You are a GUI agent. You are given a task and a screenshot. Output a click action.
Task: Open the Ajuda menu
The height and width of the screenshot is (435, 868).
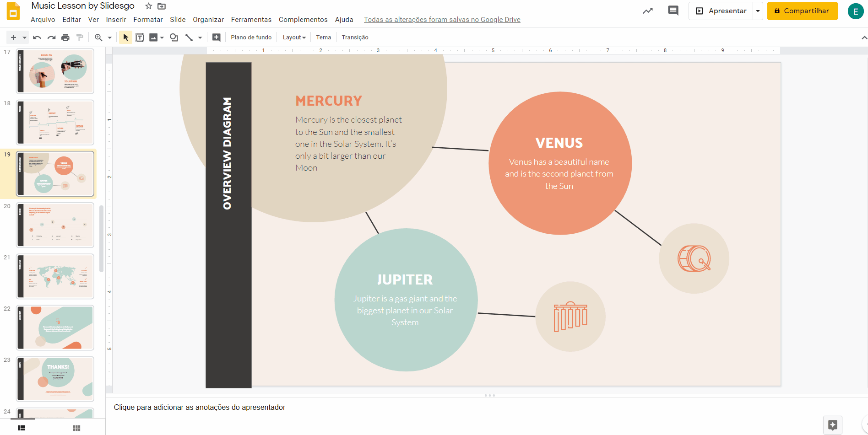pos(344,20)
